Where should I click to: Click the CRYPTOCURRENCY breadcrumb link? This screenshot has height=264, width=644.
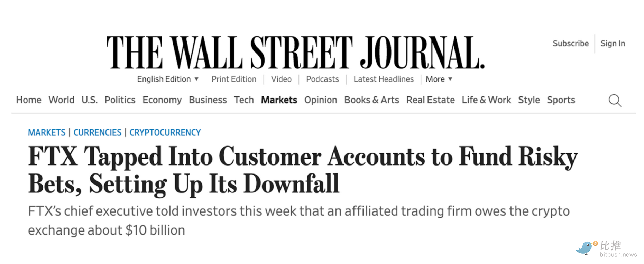(x=165, y=132)
